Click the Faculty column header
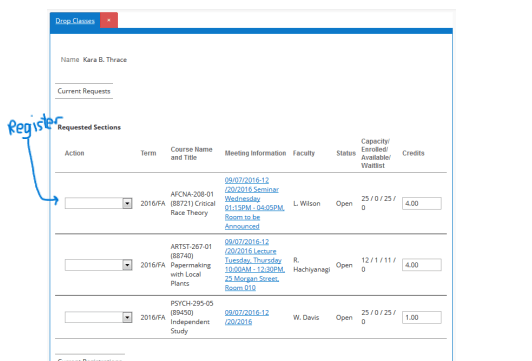The width and height of the screenshot is (532, 361). click(x=304, y=153)
